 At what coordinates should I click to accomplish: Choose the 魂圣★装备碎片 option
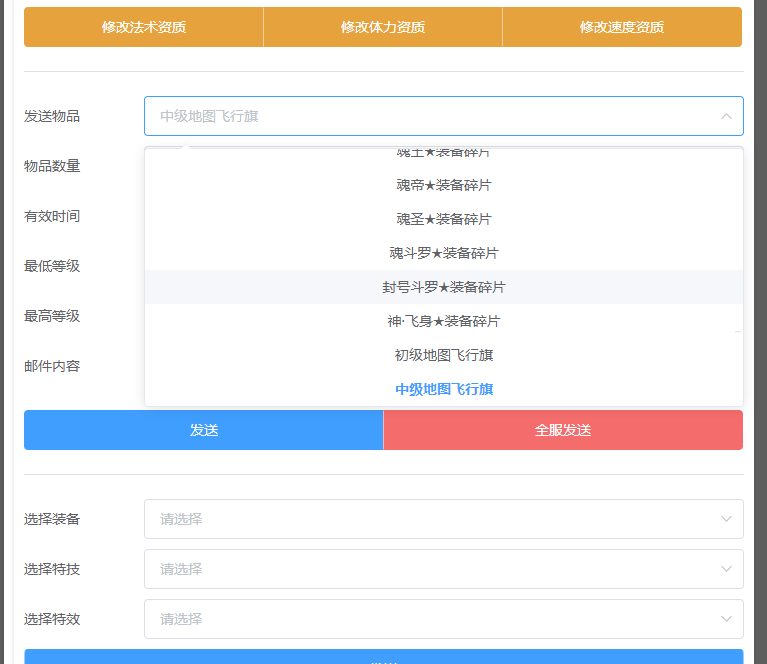pos(443,219)
